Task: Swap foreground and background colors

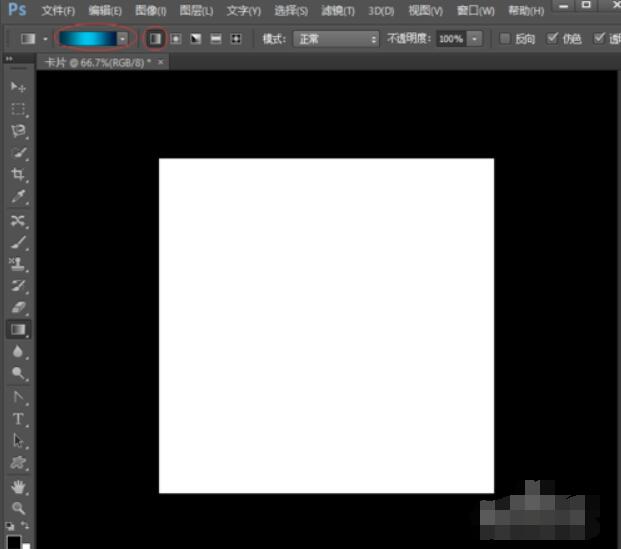Action: tap(25, 526)
